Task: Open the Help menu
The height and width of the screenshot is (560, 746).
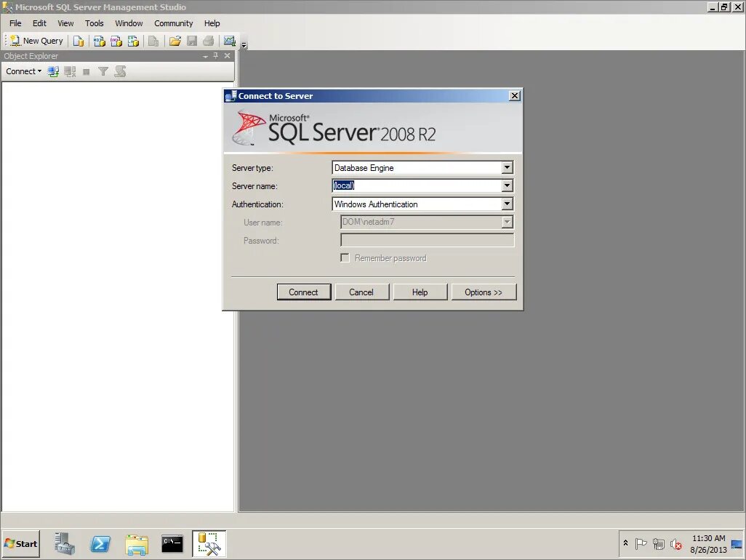Action: [x=212, y=23]
